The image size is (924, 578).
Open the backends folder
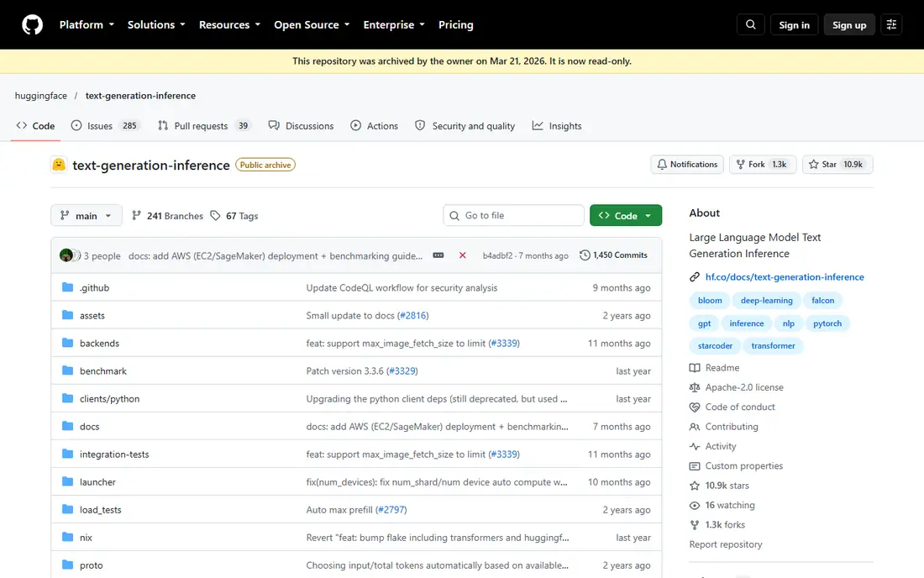(x=100, y=344)
